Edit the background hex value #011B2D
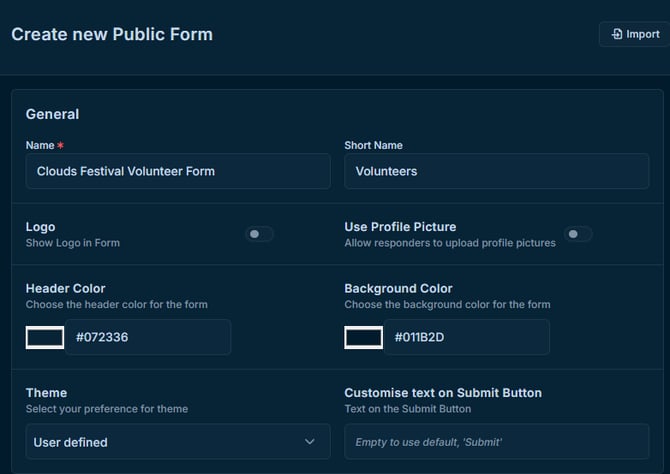Image resolution: width=670 pixels, height=474 pixels. (x=467, y=337)
